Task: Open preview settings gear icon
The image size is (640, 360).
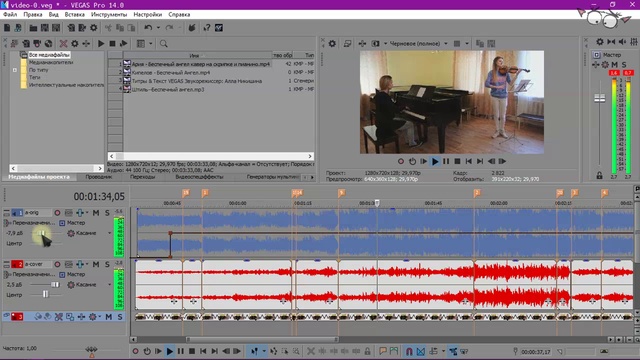Action: (x=332, y=43)
